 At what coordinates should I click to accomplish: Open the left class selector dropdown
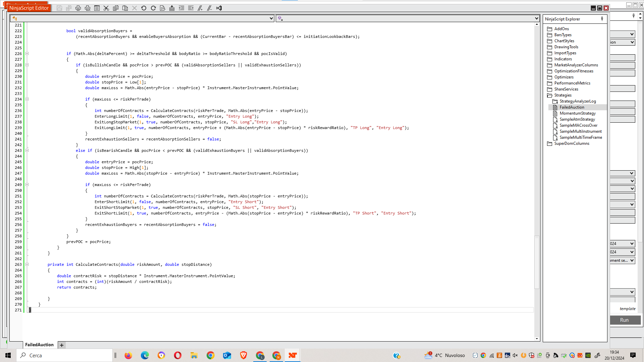click(271, 18)
